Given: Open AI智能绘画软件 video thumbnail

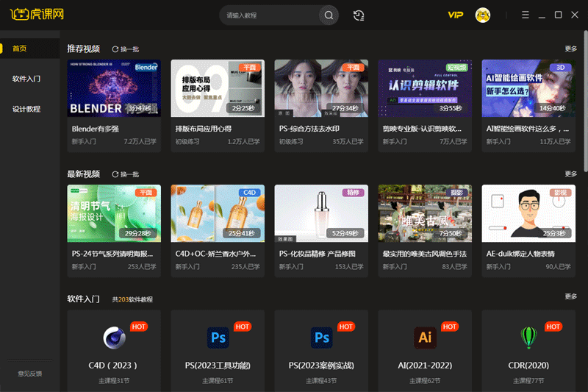Looking at the screenshot, I should pyautogui.click(x=528, y=88).
